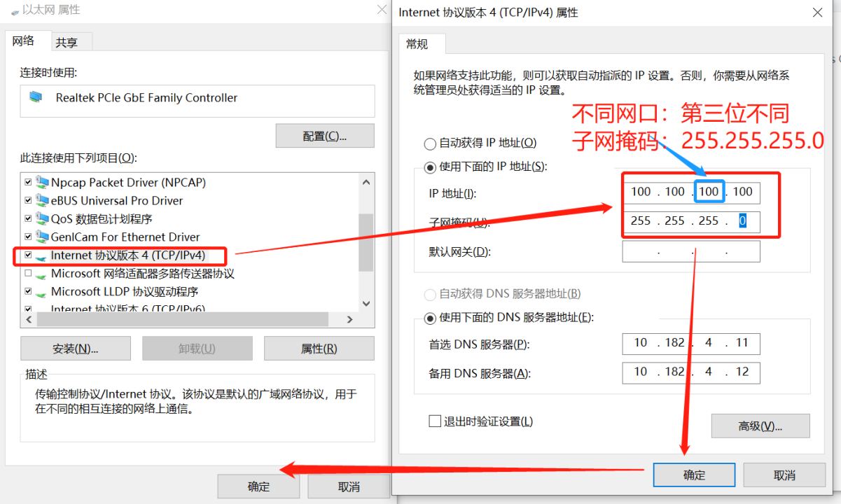Viewport: 841px width, 504px height.
Task: Switch to the 共享 tab
Action: click(71, 43)
